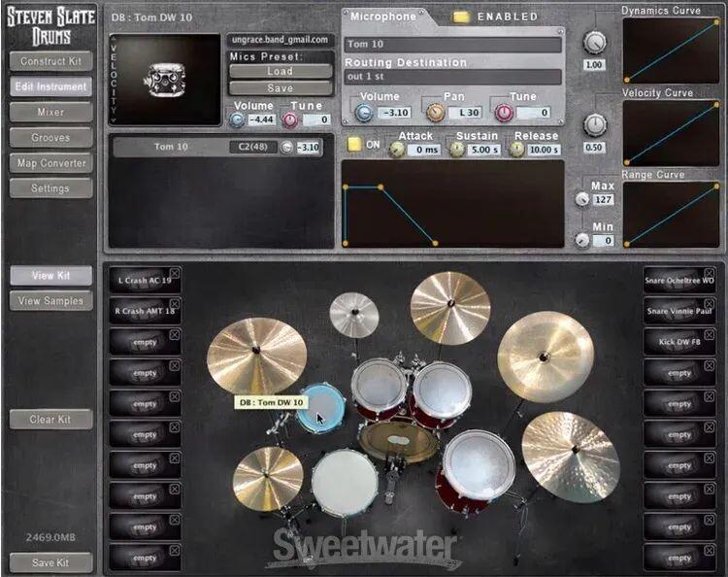
Task: Click the highlighted Tom DW 10 drum
Action: (x=321, y=409)
